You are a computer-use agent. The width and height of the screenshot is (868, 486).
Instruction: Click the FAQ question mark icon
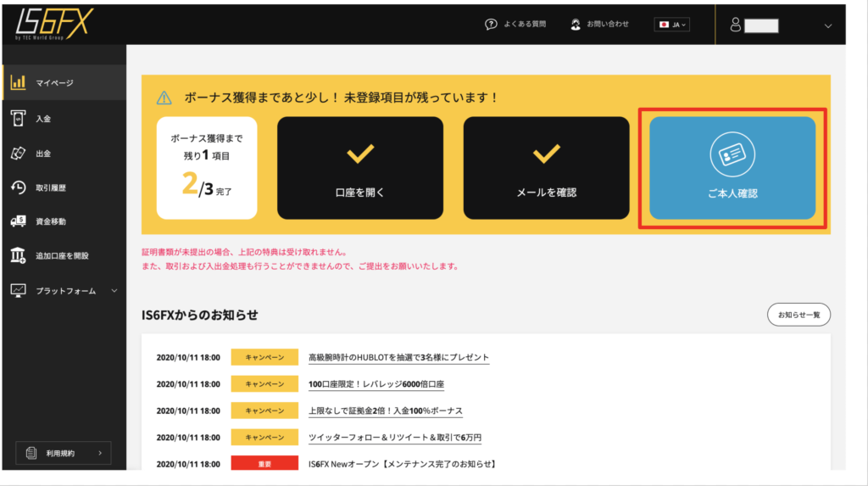tap(491, 25)
